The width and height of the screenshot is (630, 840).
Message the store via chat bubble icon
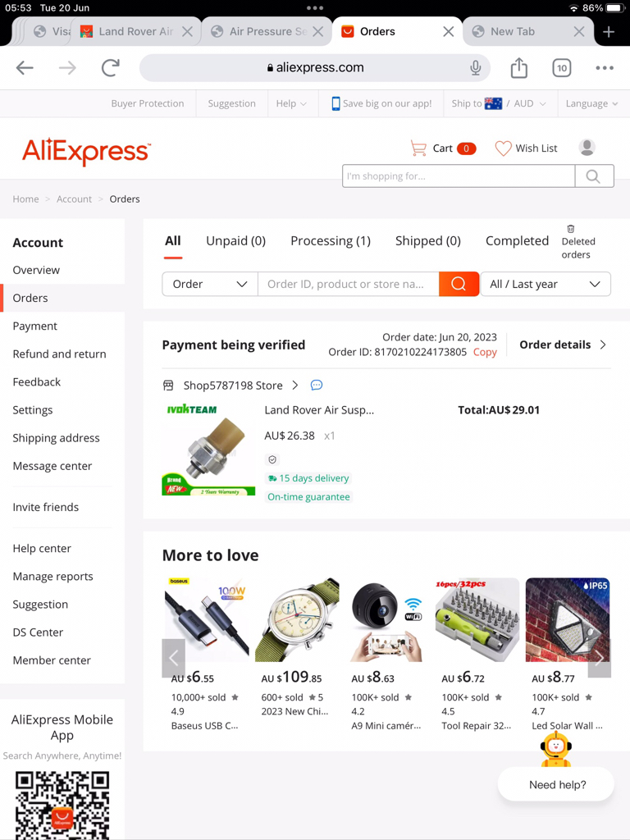[317, 386]
